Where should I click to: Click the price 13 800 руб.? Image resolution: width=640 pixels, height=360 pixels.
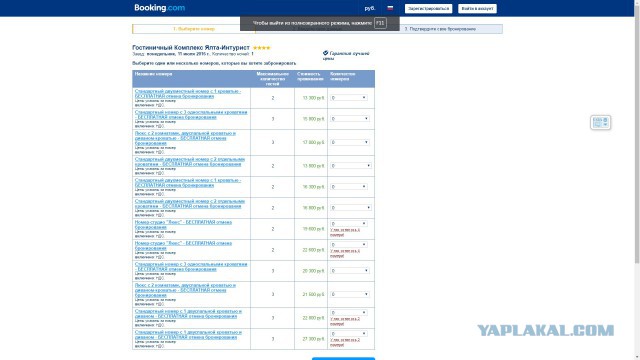click(x=313, y=166)
